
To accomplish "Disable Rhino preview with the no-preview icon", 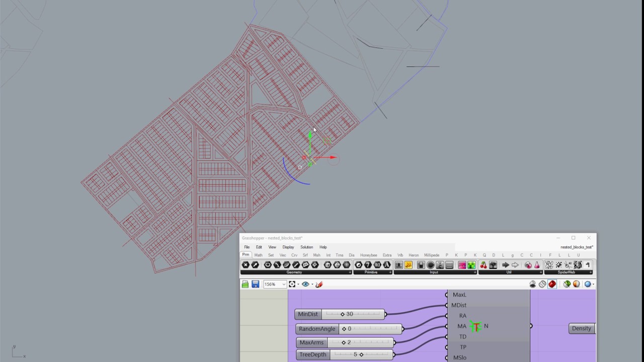I will [x=533, y=284].
